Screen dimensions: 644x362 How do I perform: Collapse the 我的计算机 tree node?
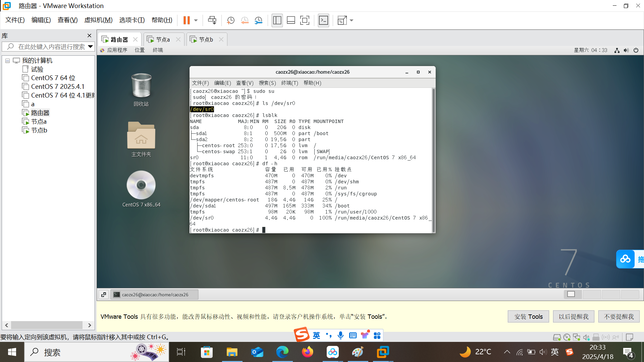click(x=7, y=61)
